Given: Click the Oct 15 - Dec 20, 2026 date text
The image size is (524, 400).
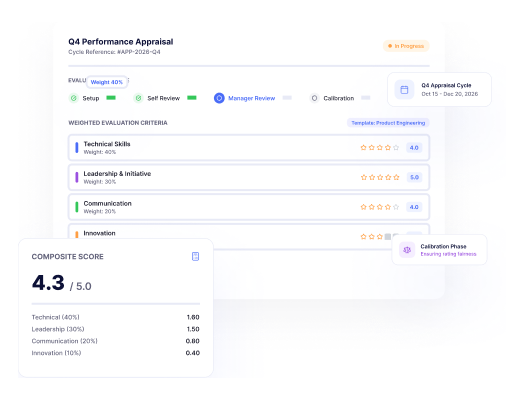Looking at the screenshot, I should tap(449, 94).
